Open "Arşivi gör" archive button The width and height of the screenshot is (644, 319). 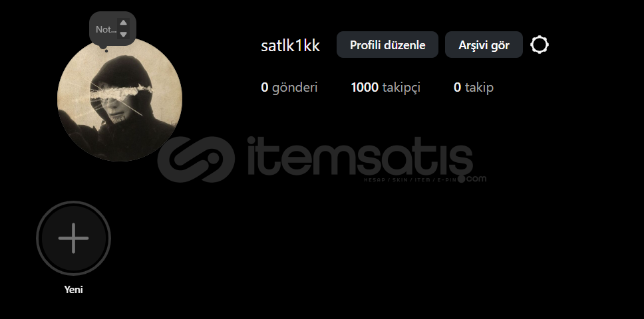point(484,45)
